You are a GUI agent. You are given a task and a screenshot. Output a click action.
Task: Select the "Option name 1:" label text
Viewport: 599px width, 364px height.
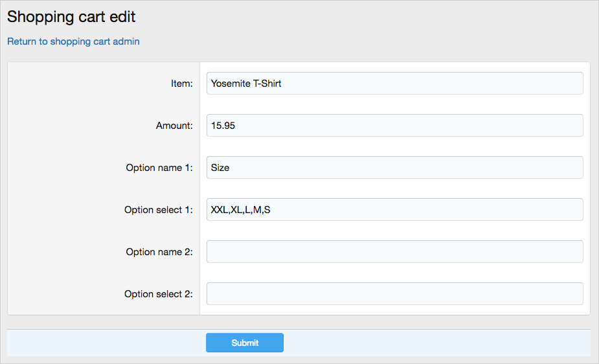tap(159, 168)
